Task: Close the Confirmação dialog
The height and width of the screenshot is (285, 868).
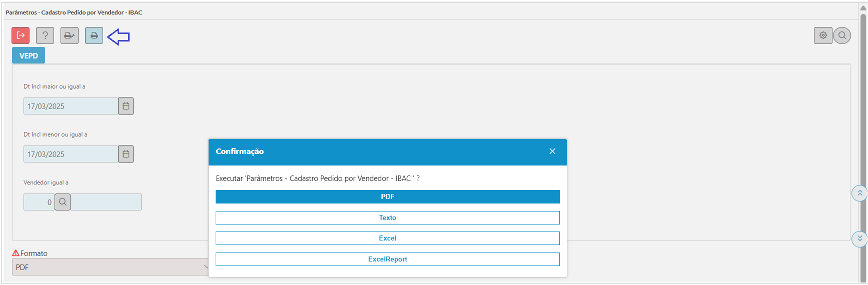Action: 552,151
